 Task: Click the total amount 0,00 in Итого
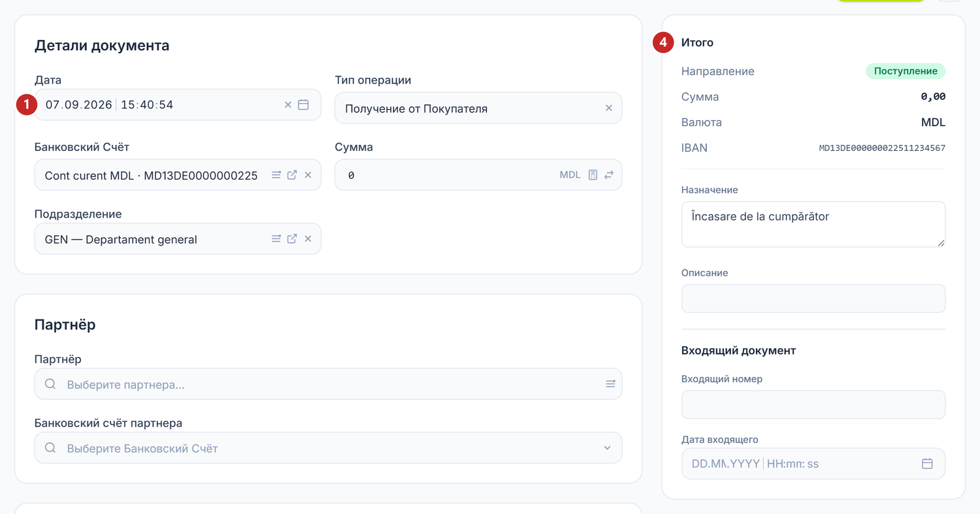pos(933,97)
